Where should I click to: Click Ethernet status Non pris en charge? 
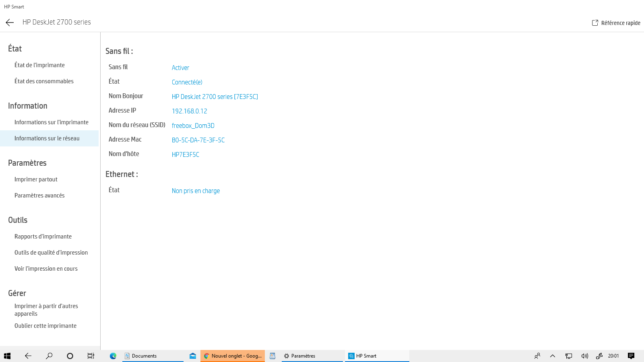(196, 191)
